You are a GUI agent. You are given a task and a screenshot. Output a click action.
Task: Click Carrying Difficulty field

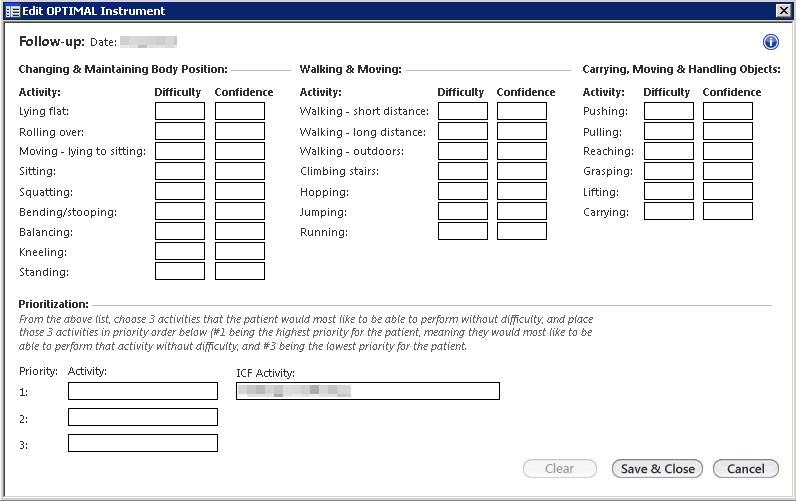coord(669,211)
